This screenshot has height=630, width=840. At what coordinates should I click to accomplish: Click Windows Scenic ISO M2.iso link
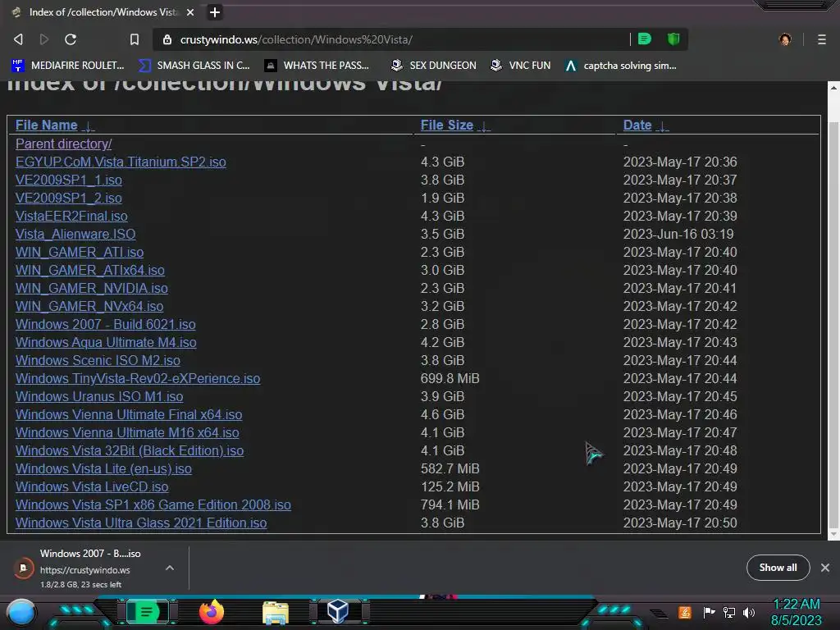click(98, 360)
